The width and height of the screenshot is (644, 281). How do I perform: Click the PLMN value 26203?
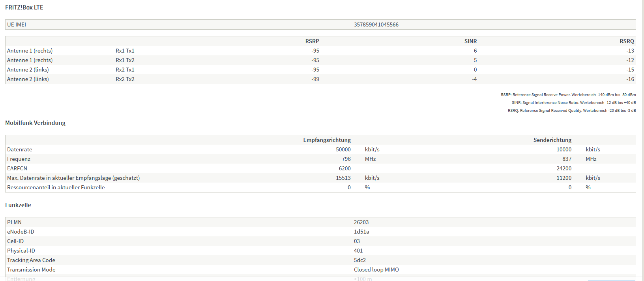[x=361, y=222]
